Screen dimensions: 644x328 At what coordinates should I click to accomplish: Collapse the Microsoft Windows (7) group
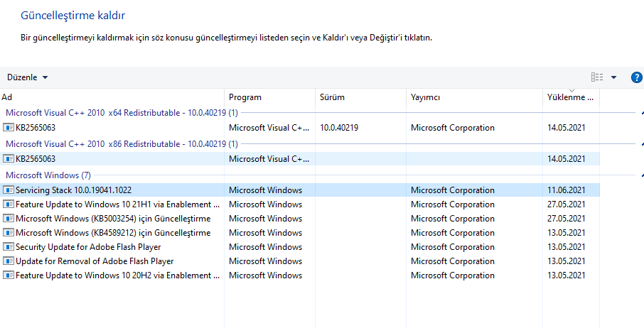click(642, 175)
